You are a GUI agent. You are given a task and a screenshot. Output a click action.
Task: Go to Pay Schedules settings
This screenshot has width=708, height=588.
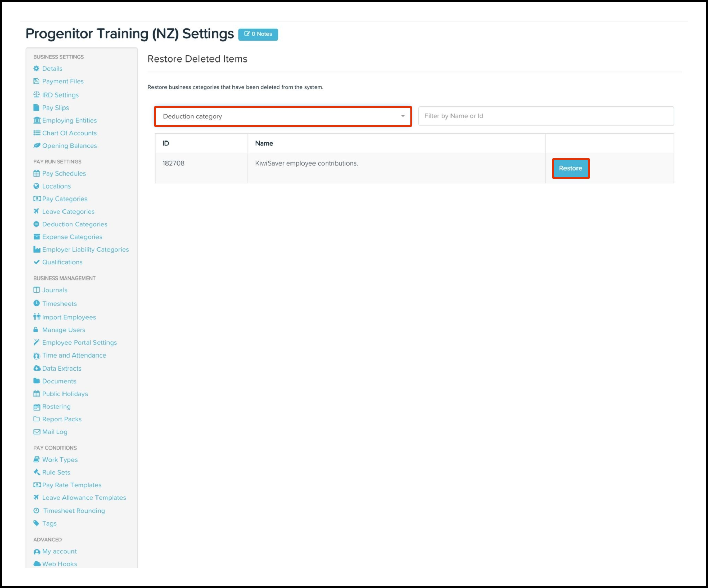[x=64, y=173]
